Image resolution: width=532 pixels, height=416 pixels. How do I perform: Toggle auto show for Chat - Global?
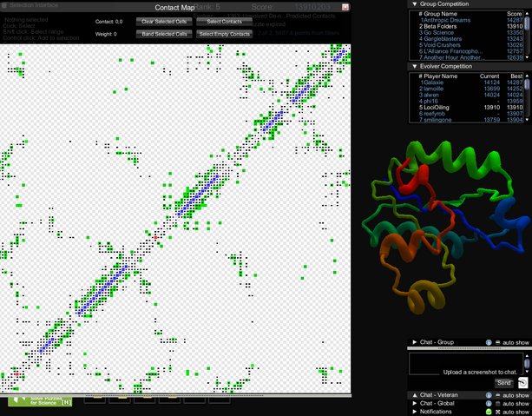click(498, 404)
